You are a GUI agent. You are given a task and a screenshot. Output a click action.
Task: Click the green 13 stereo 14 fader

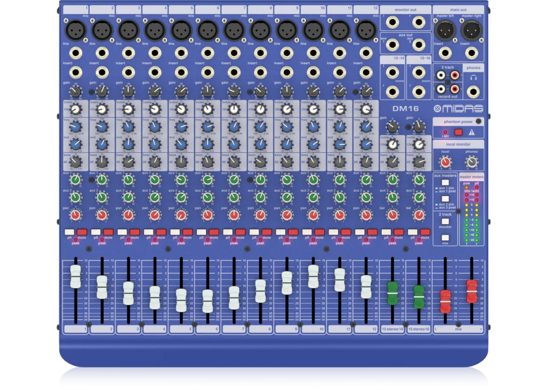[392, 293]
